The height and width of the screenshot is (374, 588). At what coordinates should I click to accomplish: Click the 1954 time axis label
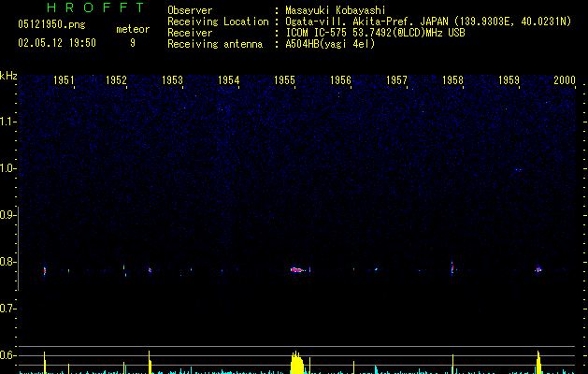(x=228, y=79)
